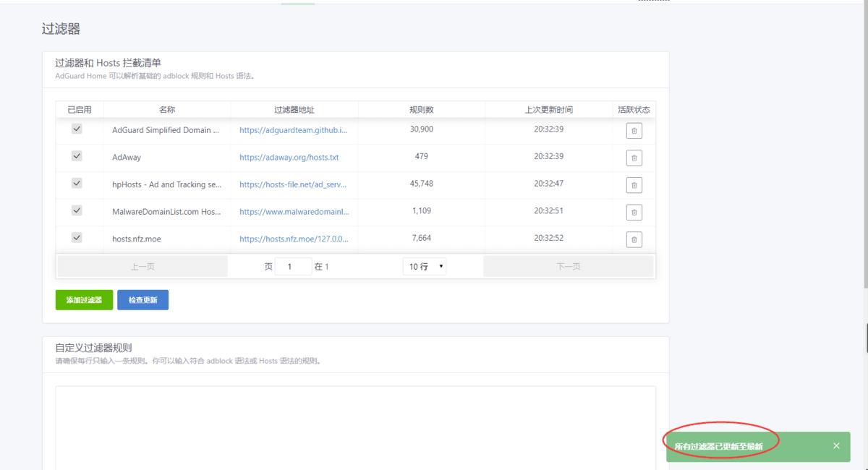Open the AdGuard Simplified Domain filter URL
Image resolution: width=868 pixels, height=470 pixels.
pos(293,130)
